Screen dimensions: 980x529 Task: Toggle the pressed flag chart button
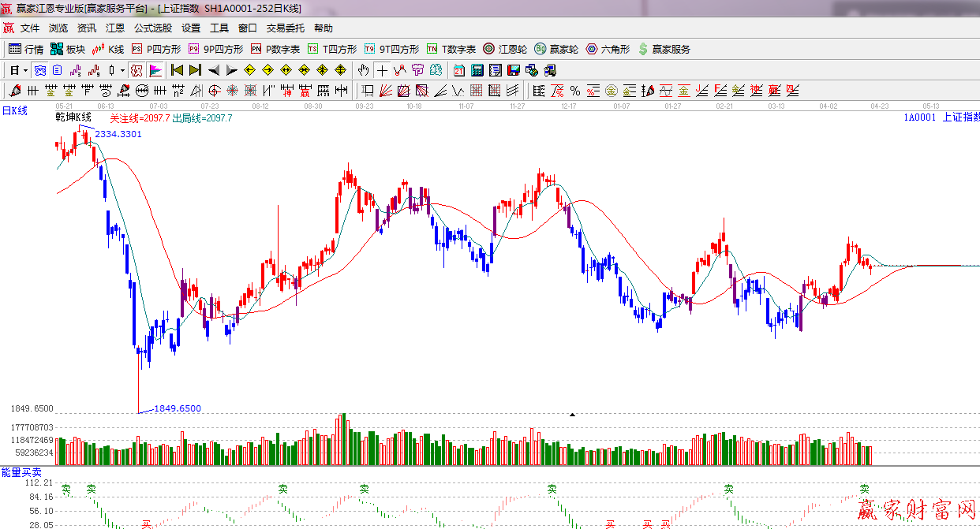tap(155, 70)
